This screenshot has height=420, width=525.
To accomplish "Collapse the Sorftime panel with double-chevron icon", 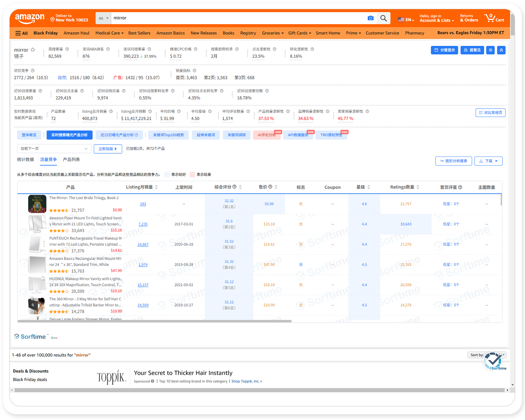I will coord(501,50).
